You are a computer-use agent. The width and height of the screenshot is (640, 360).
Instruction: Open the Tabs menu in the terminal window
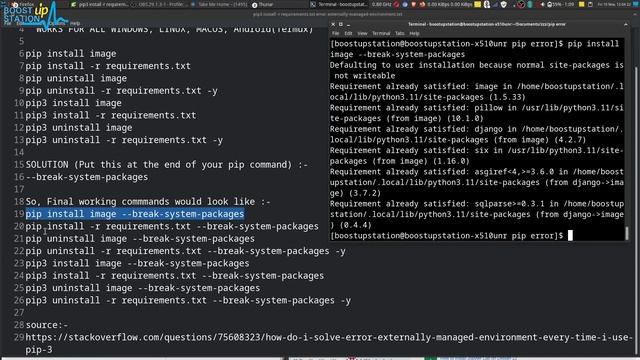pyautogui.click(x=400, y=33)
